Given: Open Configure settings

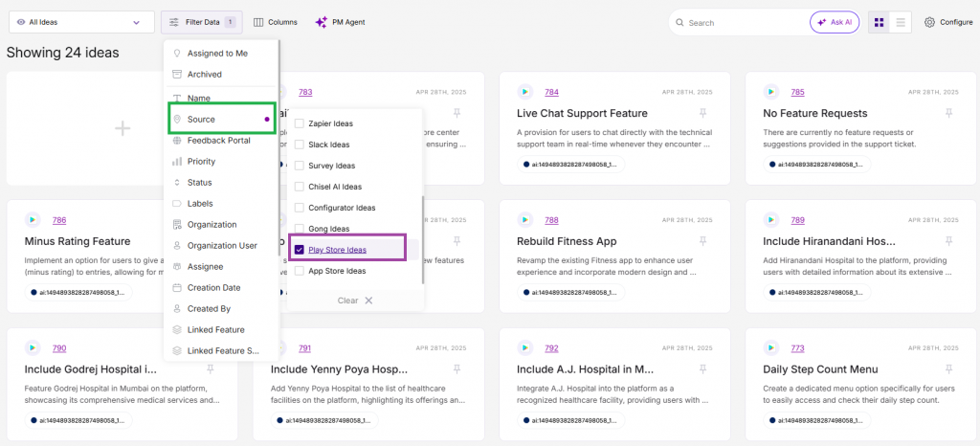Looking at the screenshot, I should pos(948,22).
